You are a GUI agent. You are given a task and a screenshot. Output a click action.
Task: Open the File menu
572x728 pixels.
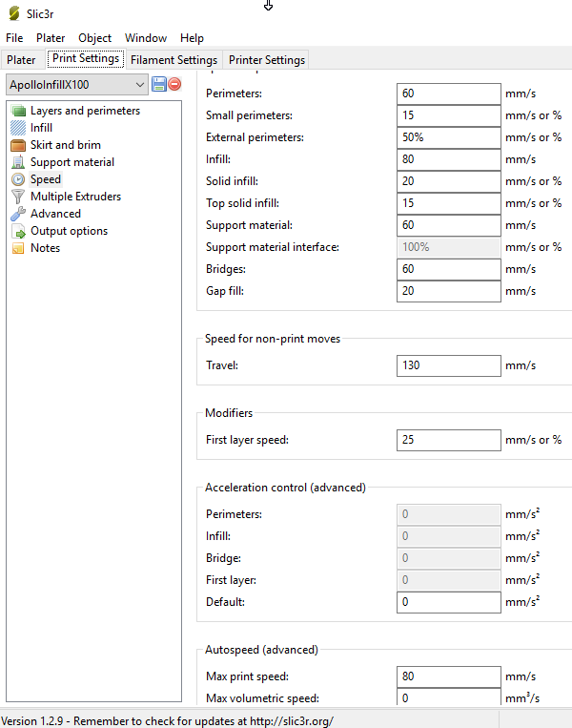[x=14, y=38]
